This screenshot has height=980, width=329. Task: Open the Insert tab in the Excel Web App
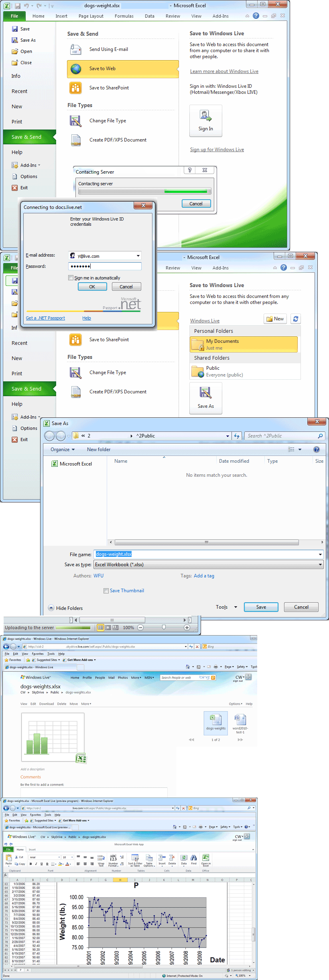[x=32, y=849]
